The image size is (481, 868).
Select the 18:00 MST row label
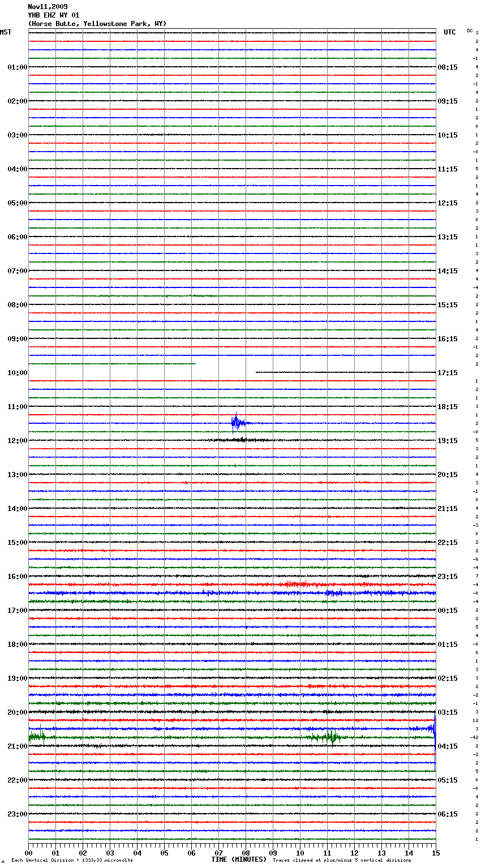(18, 644)
